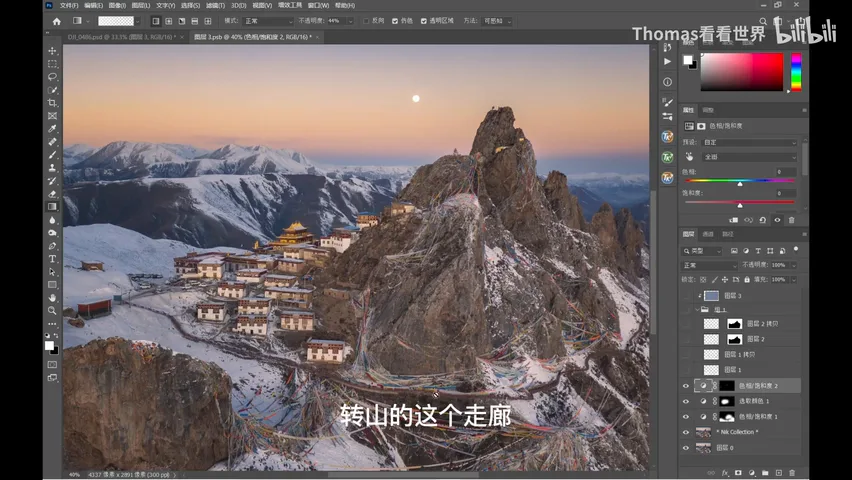Select the Brush tool
Screen dimensions: 852x480
[x=52, y=155]
